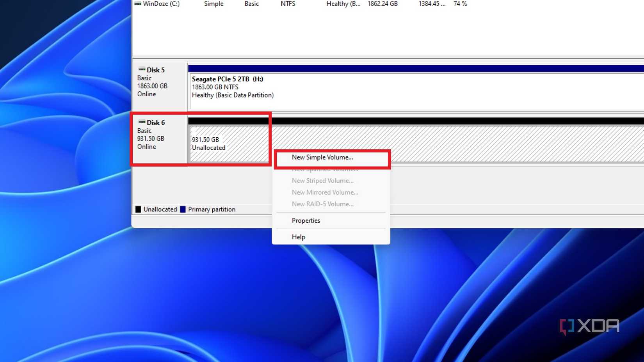
Task: Click the 74 % free cell
Action: tap(460, 4)
